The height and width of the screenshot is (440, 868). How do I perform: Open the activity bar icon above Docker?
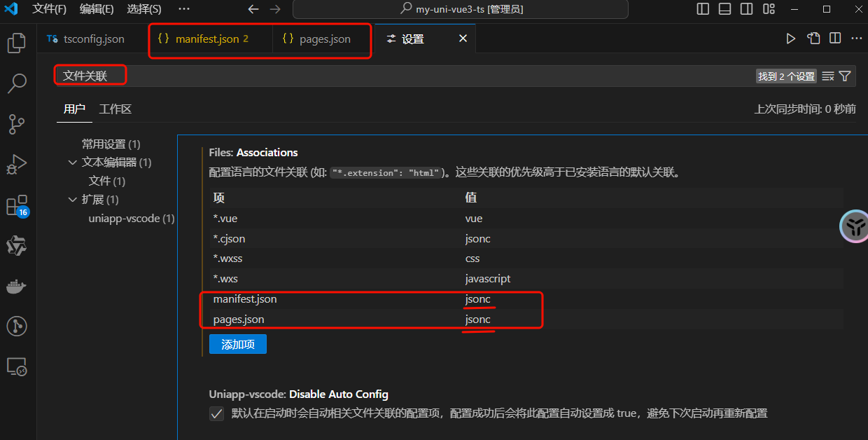[x=16, y=246]
